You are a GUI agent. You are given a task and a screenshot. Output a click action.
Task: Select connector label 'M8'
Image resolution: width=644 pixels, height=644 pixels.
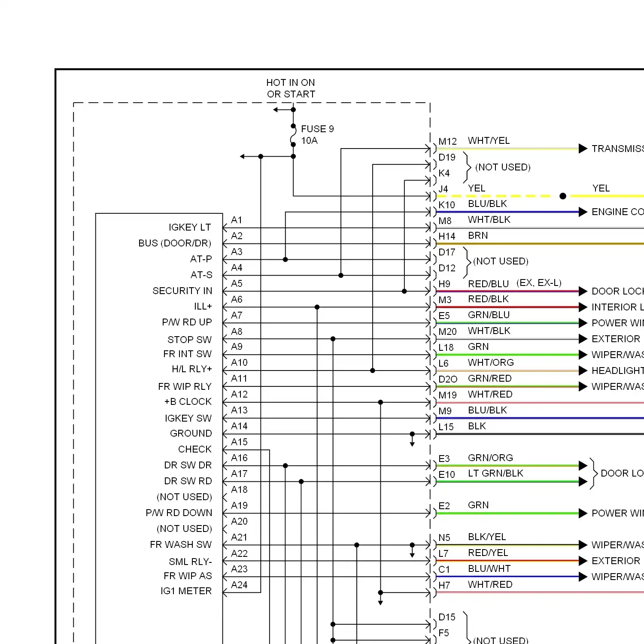pos(445,221)
